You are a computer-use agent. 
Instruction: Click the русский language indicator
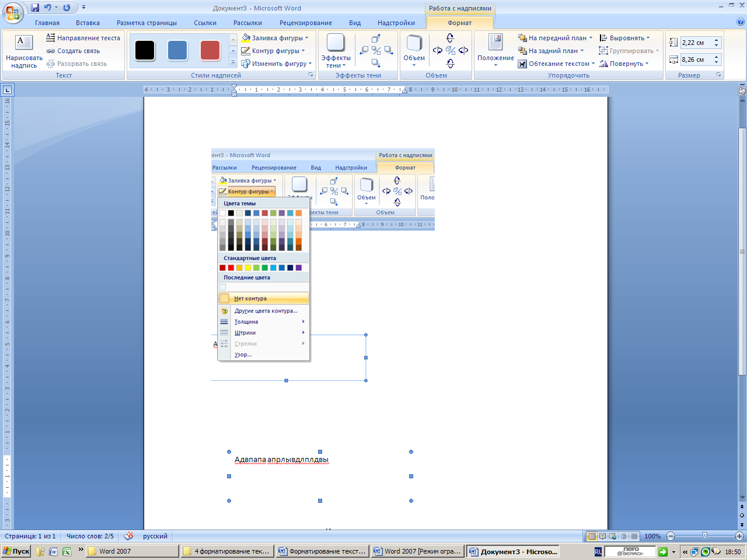[x=155, y=536]
